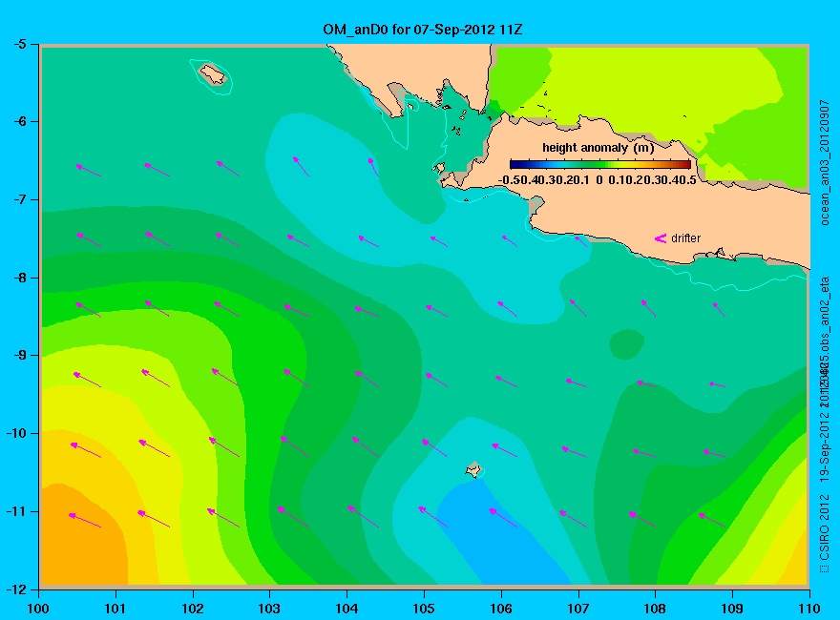Click the magenta drifter legend arrow

click(660, 238)
